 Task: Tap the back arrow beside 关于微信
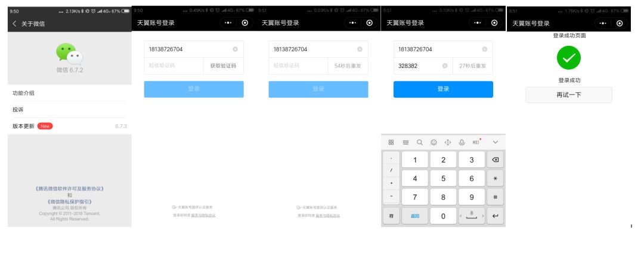pyautogui.click(x=14, y=24)
